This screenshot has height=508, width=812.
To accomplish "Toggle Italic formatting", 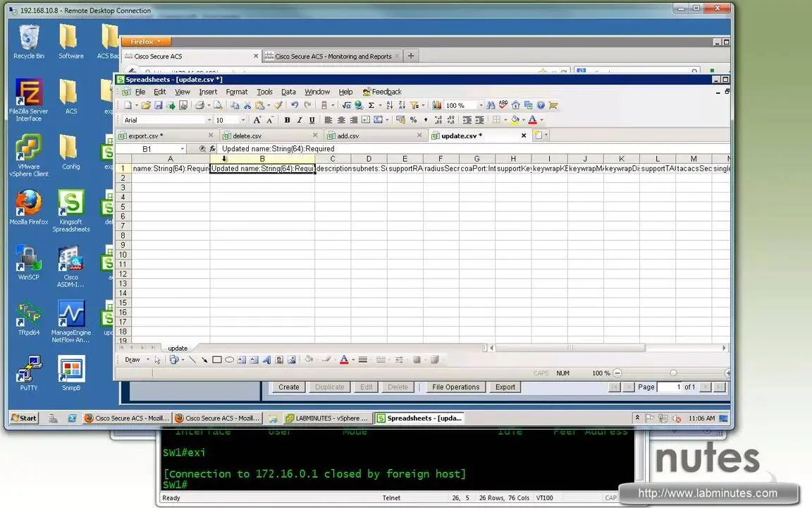I will pyautogui.click(x=300, y=120).
